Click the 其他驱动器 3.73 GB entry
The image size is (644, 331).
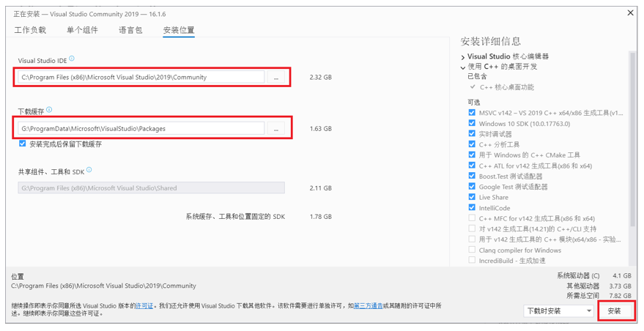click(x=599, y=286)
